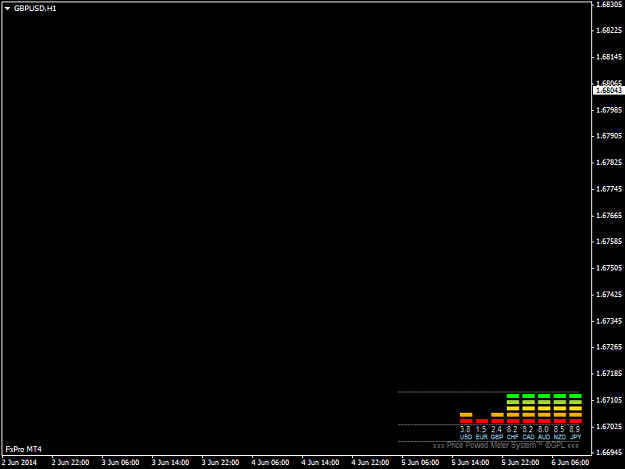The image size is (625, 469).
Task: Click the JPY strength value 8.9
Action: click(575, 430)
